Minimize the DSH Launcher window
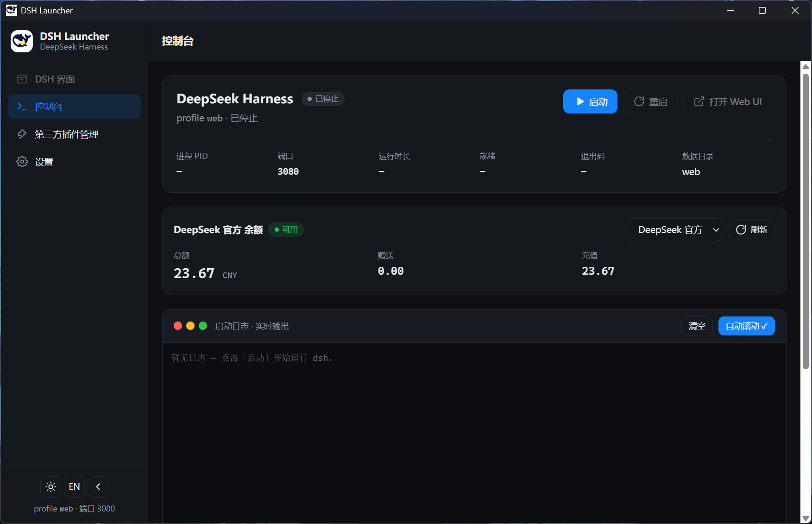 [730, 10]
